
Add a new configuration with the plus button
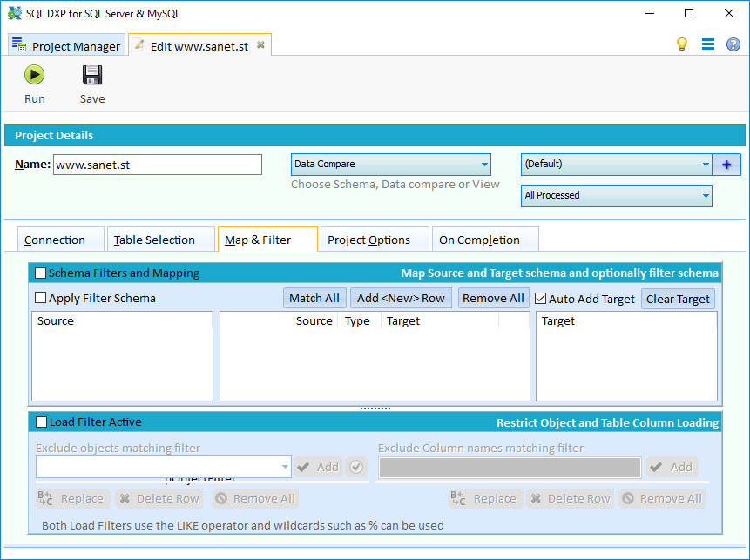pos(726,164)
